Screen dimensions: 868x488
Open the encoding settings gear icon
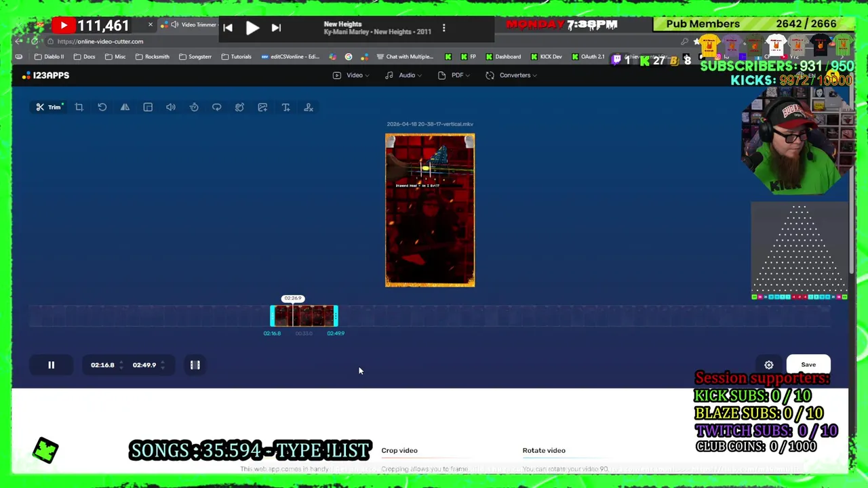[769, 365]
